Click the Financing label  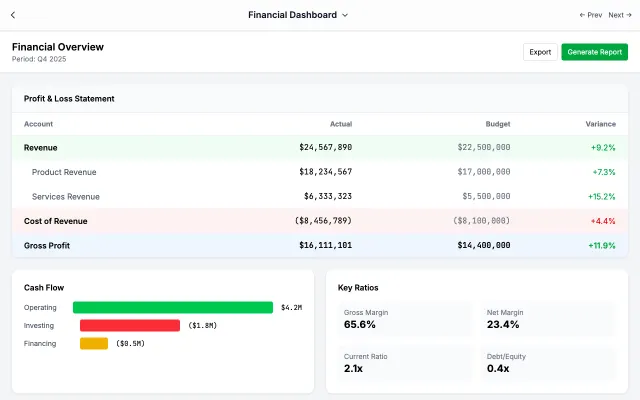pyautogui.click(x=40, y=343)
